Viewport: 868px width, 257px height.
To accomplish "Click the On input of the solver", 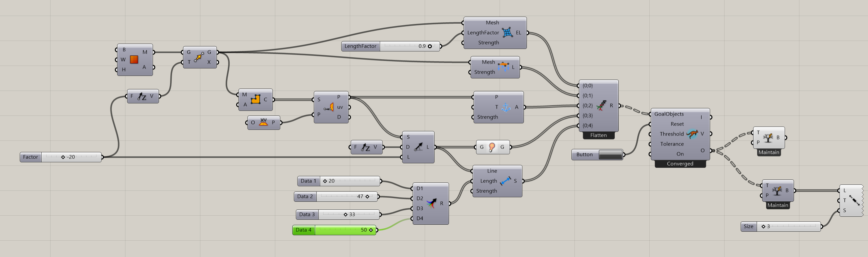I will pos(680,154).
